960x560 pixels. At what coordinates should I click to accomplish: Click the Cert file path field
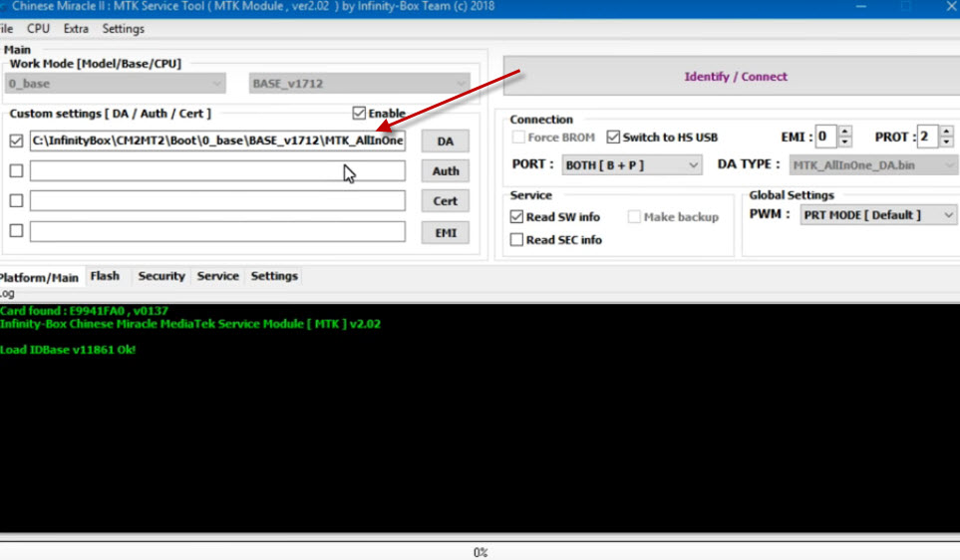(217, 200)
